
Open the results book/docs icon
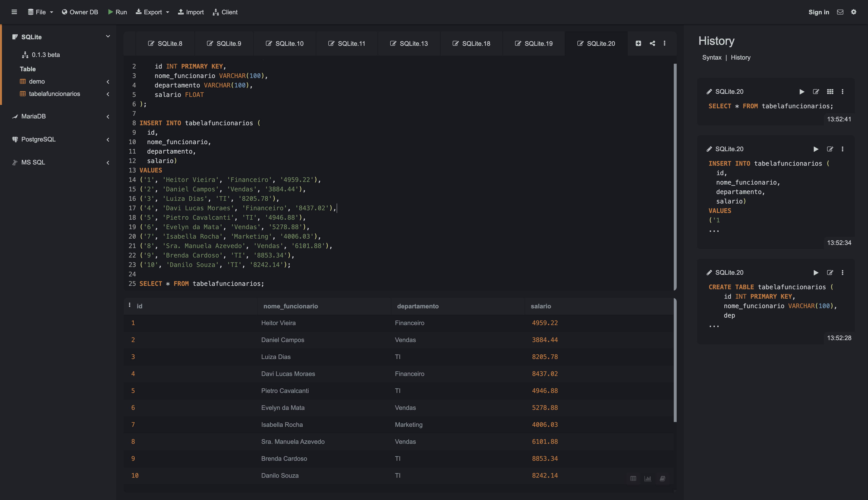662,478
